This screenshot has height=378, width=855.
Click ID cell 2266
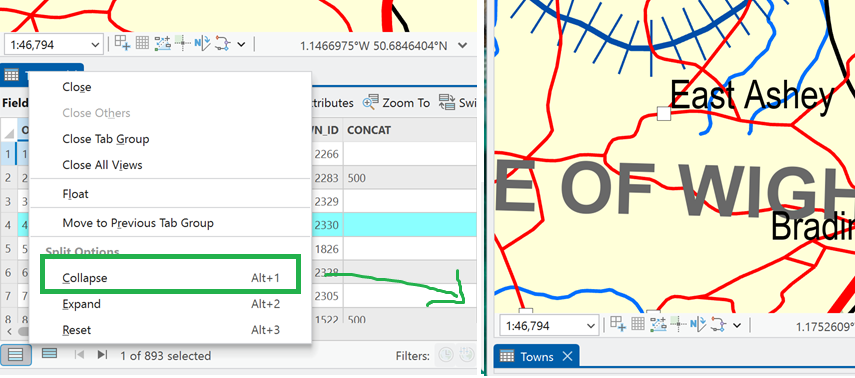pyautogui.click(x=327, y=154)
